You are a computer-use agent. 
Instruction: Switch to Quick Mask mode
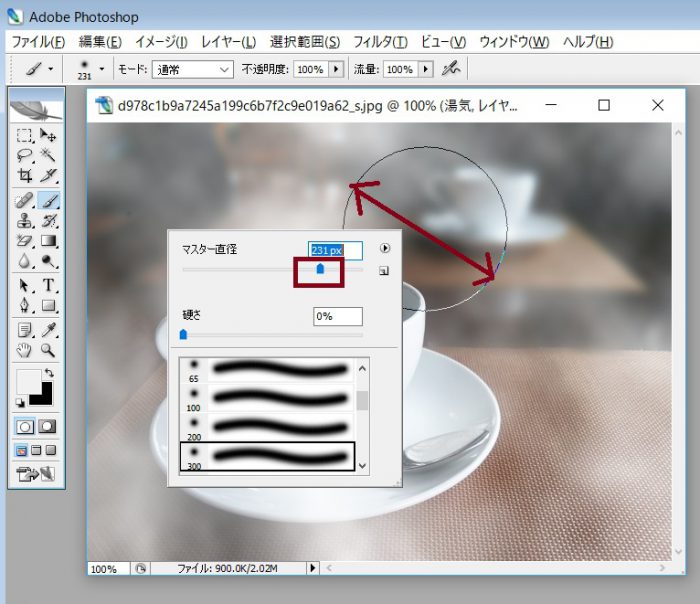point(47,427)
